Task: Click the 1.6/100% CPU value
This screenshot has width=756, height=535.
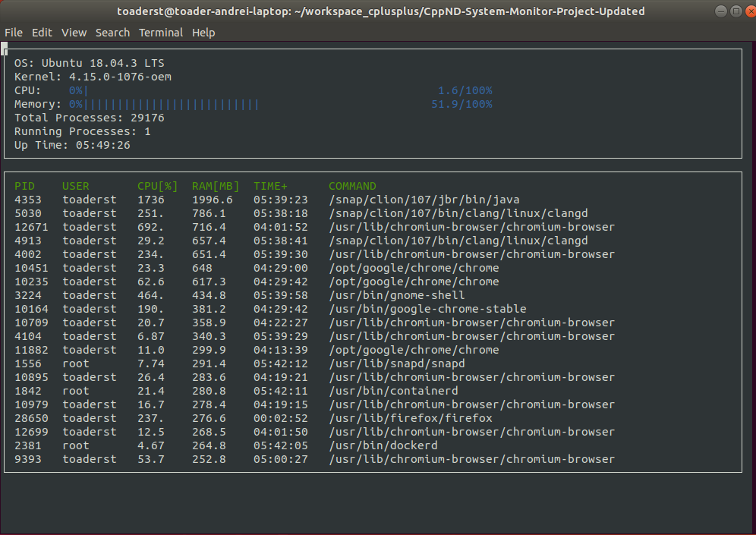Action: coord(465,90)
